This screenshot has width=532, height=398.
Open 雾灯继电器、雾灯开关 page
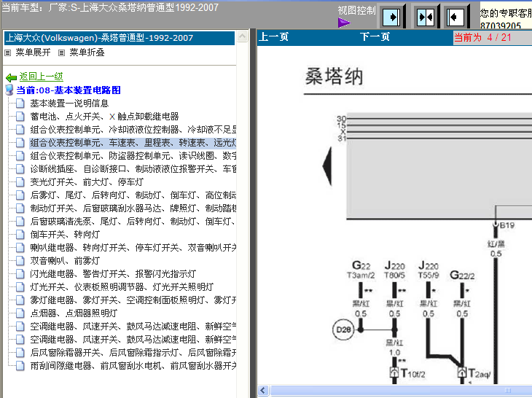tap(133, 300)
